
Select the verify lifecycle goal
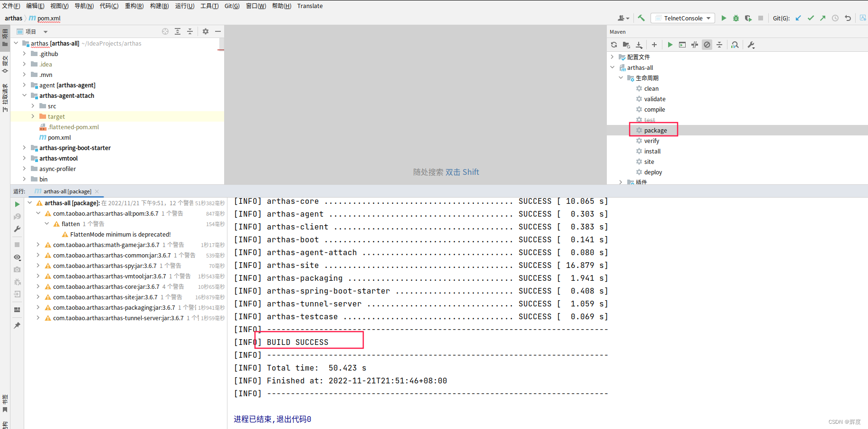click(651, 141)
